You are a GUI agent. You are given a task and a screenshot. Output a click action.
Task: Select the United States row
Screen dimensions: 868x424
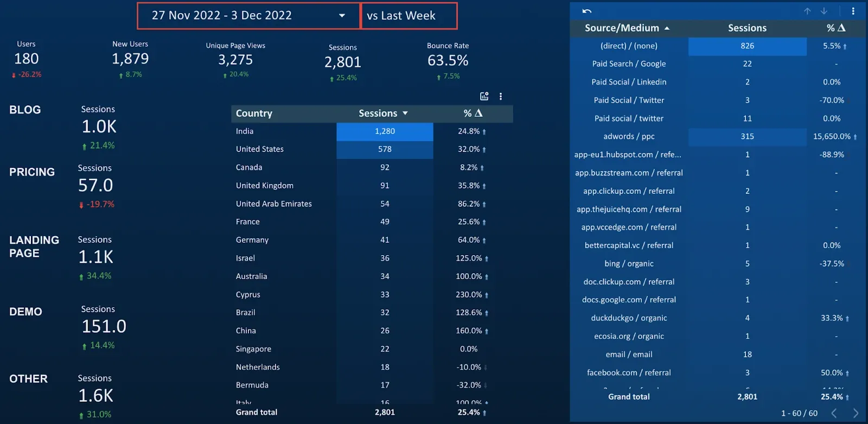tap(372, 149)
